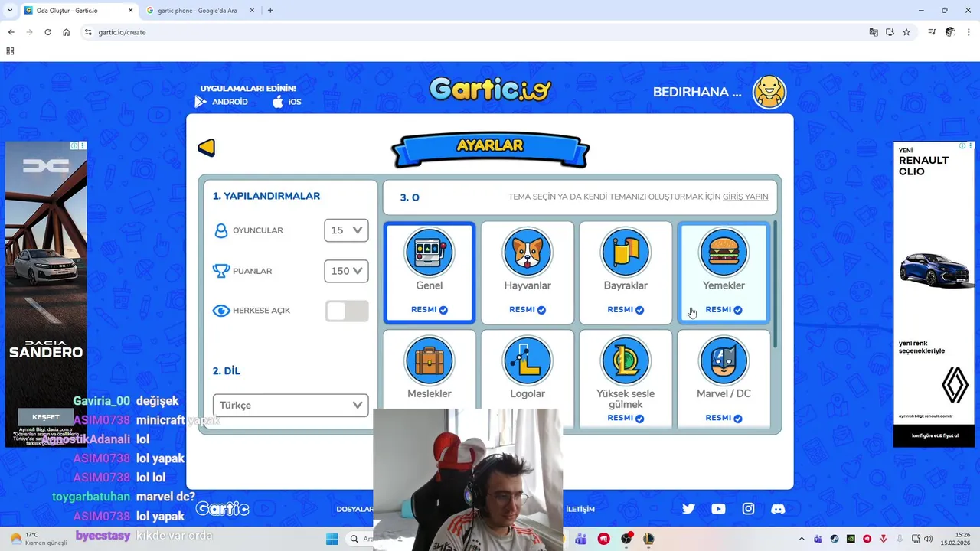980x551 pixels.
Task: Click the theme list scrollbar
Action: [774, 283]
